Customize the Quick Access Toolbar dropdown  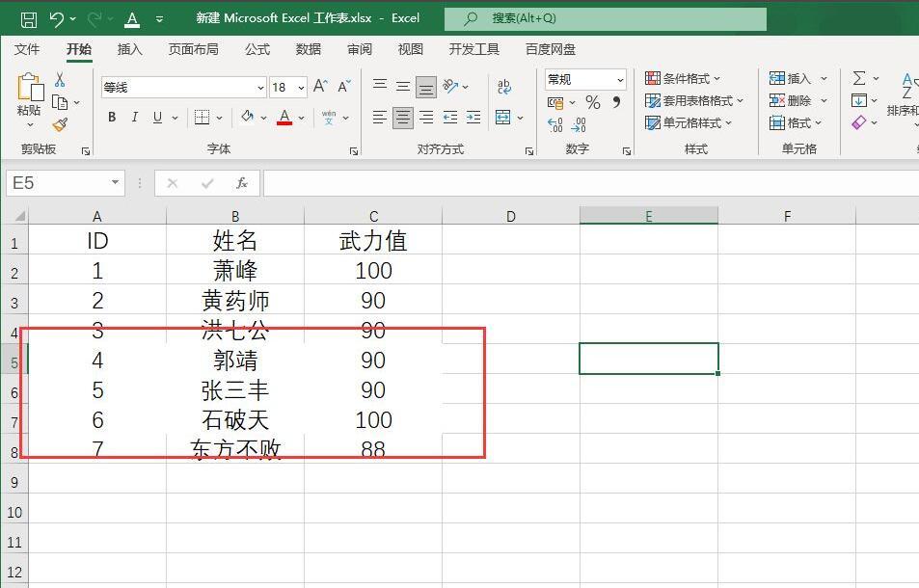[x=159, y=19]
